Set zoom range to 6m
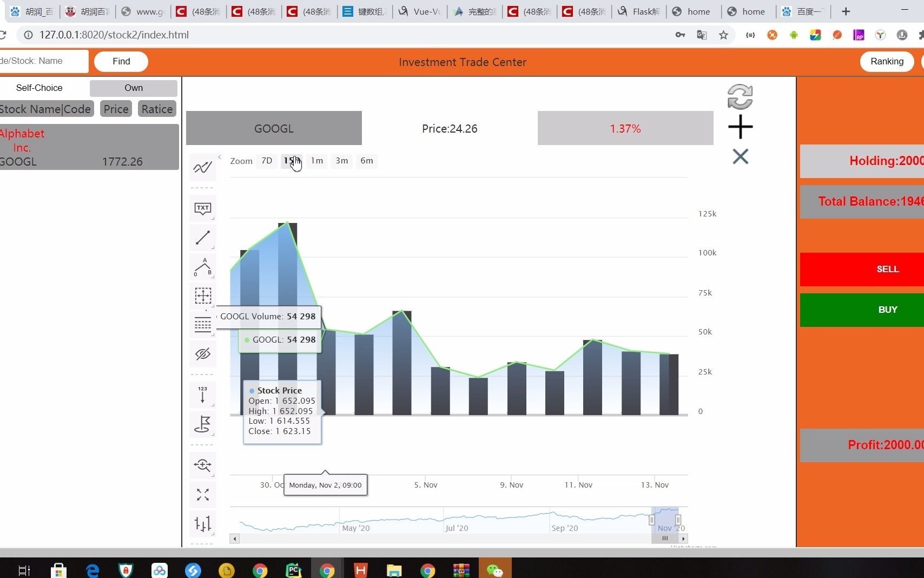This screenshot has height=578, width=924. point(367,161)
